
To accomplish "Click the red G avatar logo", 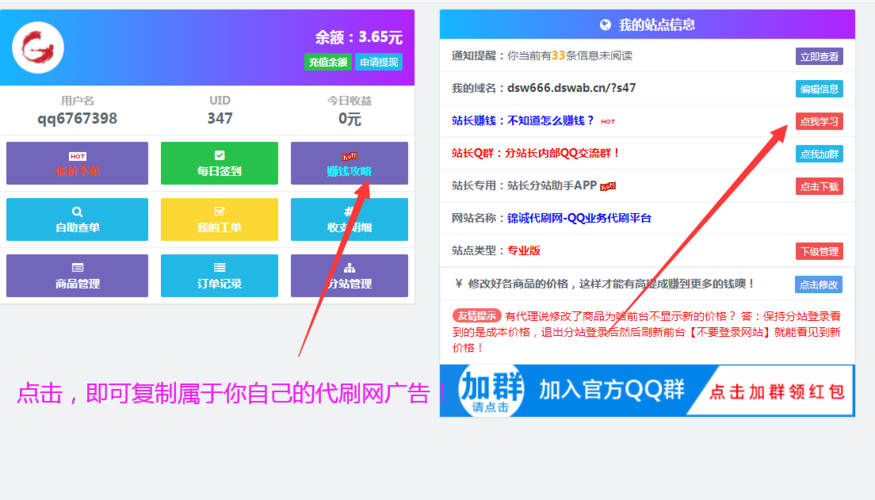I will (x=38, y=47).
